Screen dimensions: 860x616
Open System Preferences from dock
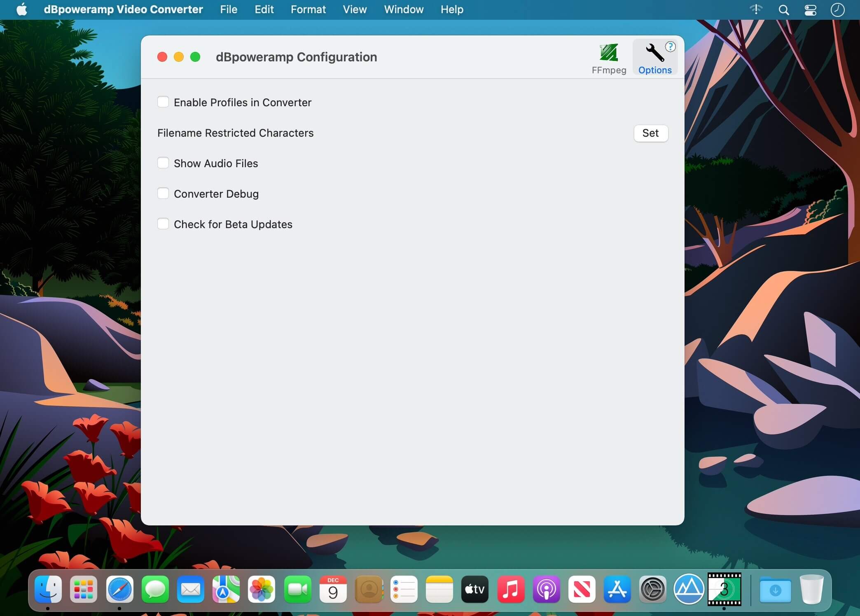(652, 589)
